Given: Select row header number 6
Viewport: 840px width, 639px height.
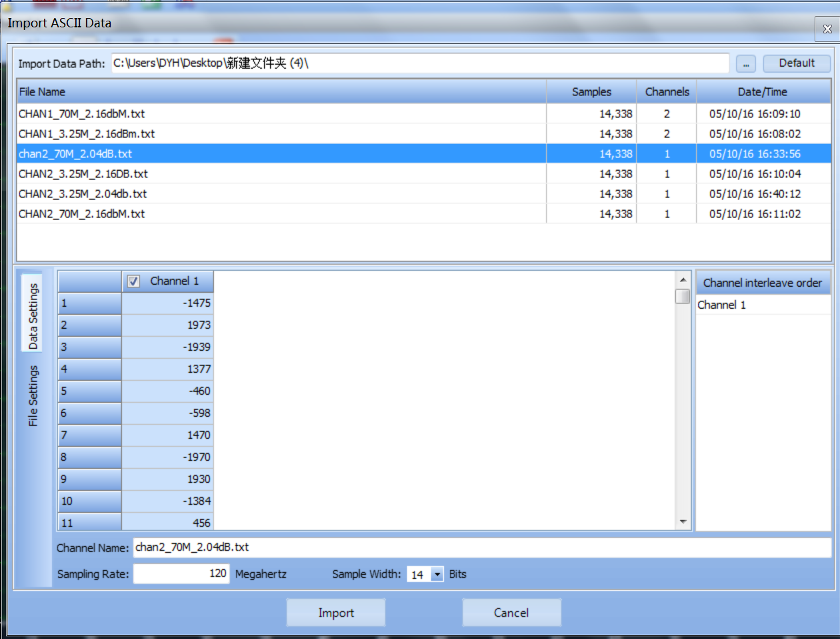Looking at the screenshot, I should pyautogui.click(x=90, y=414).
